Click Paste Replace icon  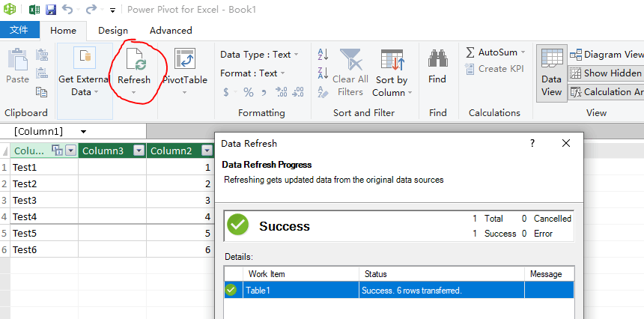tap(42, 73)
